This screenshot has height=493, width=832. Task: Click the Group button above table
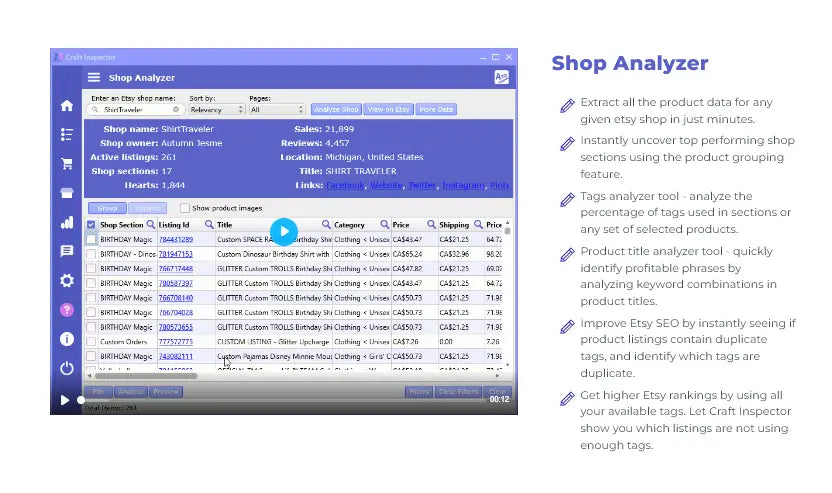tap(107, 208)
